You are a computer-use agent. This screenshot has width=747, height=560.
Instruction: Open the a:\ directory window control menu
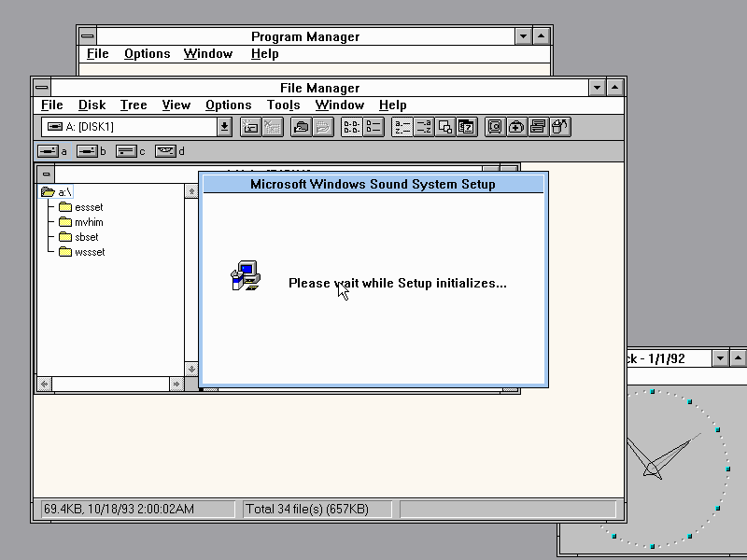(x=46, y=174)
